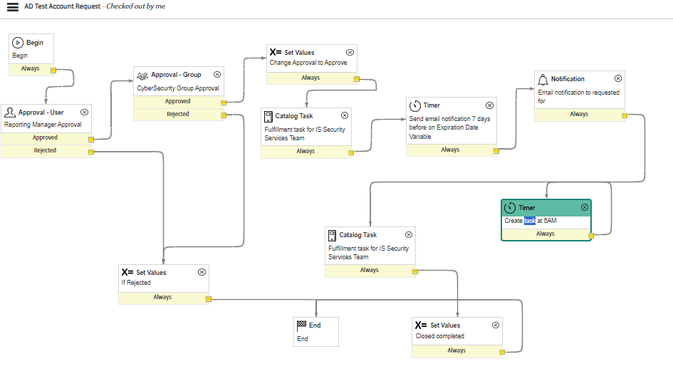The image size is (673, 386).
Task: Click the first Catalog Task icon beside the 7-days Timer
Action: (268, 116)
